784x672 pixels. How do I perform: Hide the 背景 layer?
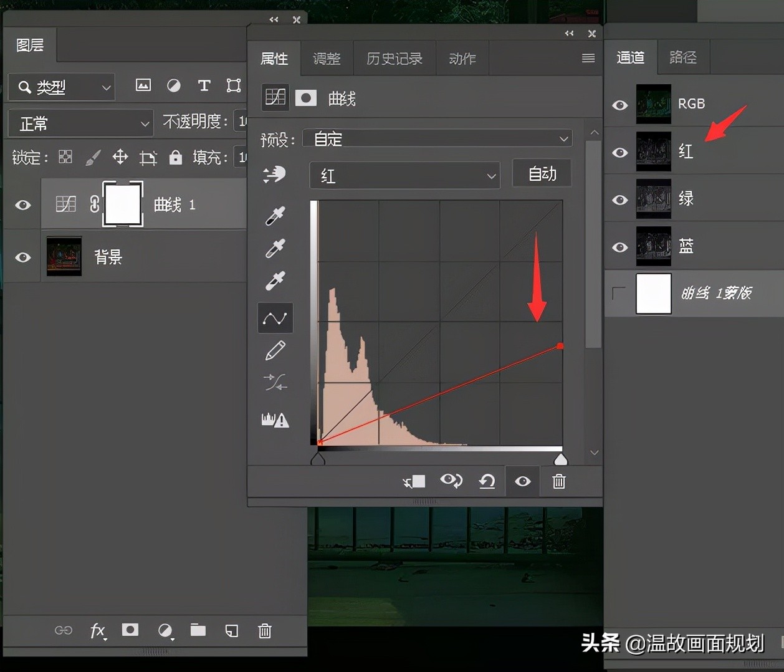pyautogui.click(x=23, y=257)
